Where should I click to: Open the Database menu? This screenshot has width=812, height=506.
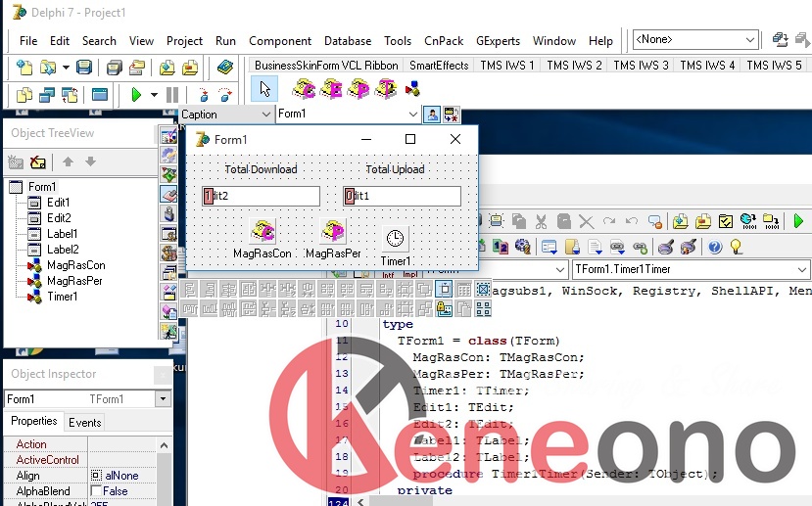(348, 41)
